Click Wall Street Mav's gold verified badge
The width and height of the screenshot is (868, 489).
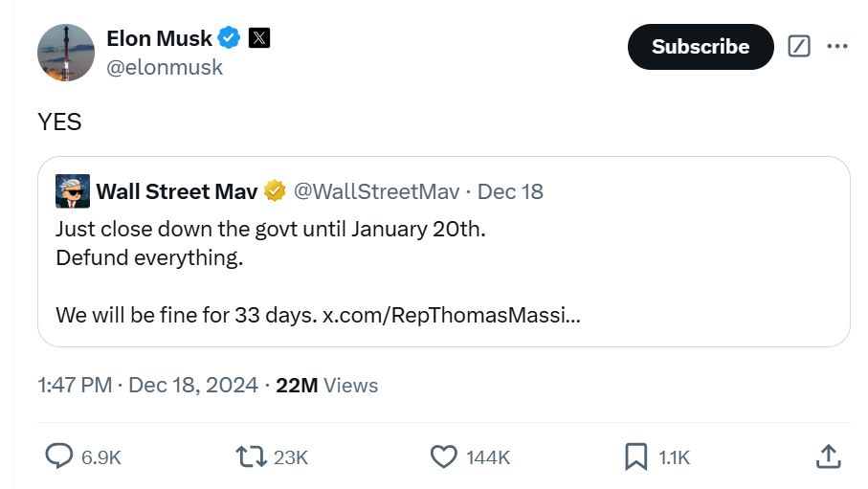pyautogui.click(x=275, y=191)
